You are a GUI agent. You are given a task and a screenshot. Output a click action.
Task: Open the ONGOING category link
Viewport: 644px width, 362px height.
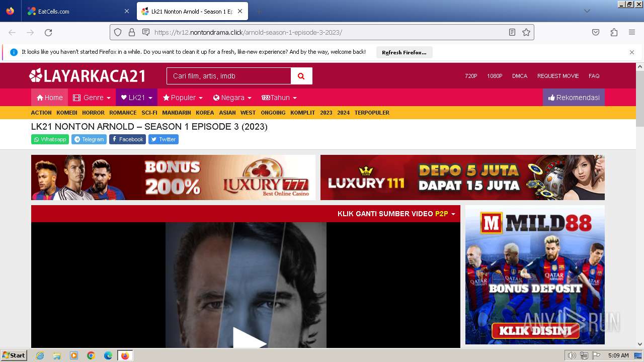pos(273,113)
